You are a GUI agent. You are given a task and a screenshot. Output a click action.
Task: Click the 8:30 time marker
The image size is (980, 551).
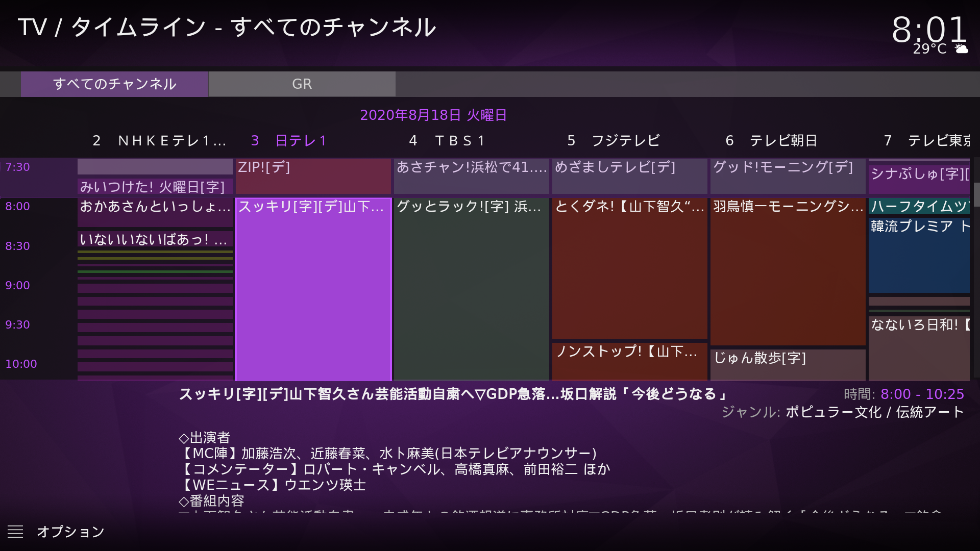[17, 246]
